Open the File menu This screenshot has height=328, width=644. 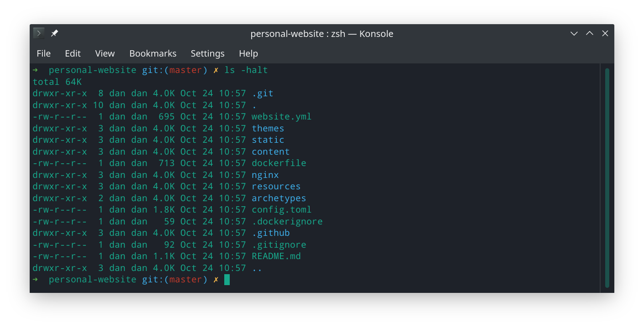[43, 53]
